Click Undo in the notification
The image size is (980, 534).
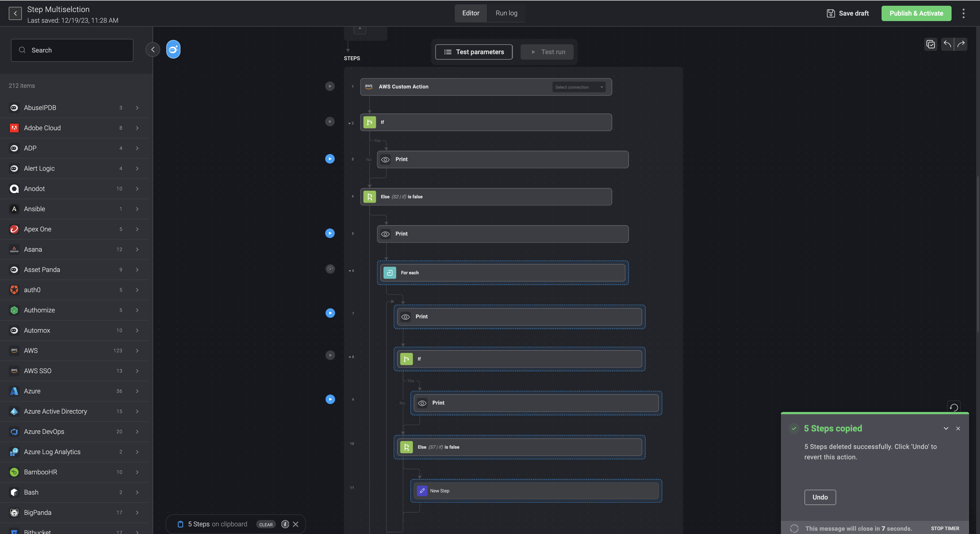[820, 497]
